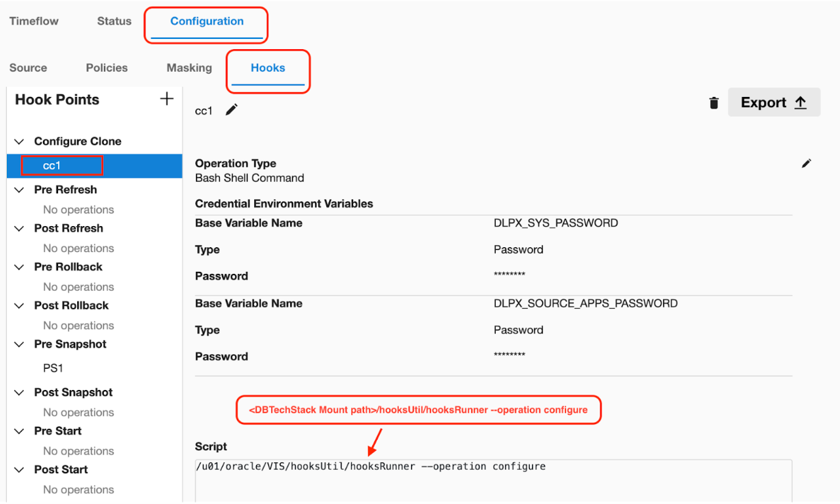Click inside the Script text field
840x504 pixels.
click(493, 484)
